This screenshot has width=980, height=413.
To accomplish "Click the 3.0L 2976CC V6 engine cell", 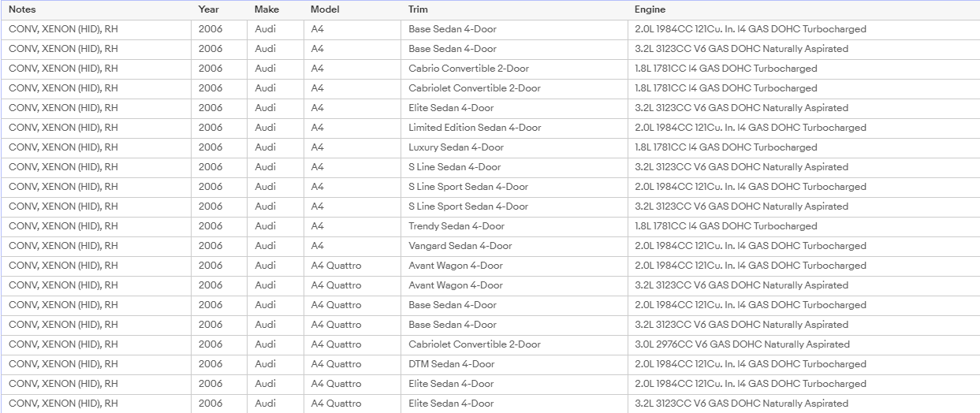I will tap(803, 344).
